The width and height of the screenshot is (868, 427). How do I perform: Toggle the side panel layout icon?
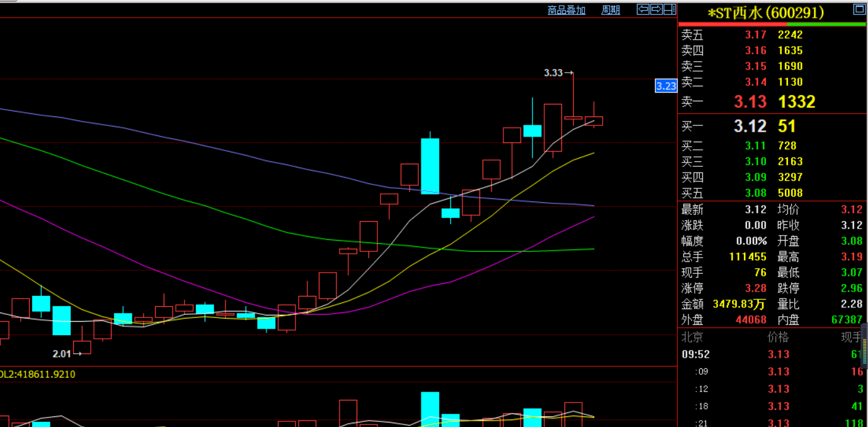pos(669,9)
